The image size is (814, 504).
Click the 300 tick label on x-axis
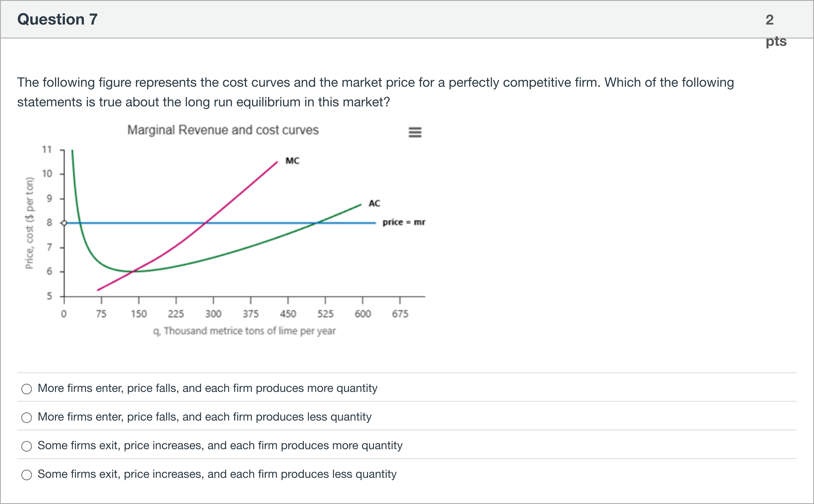coord(213,314)
